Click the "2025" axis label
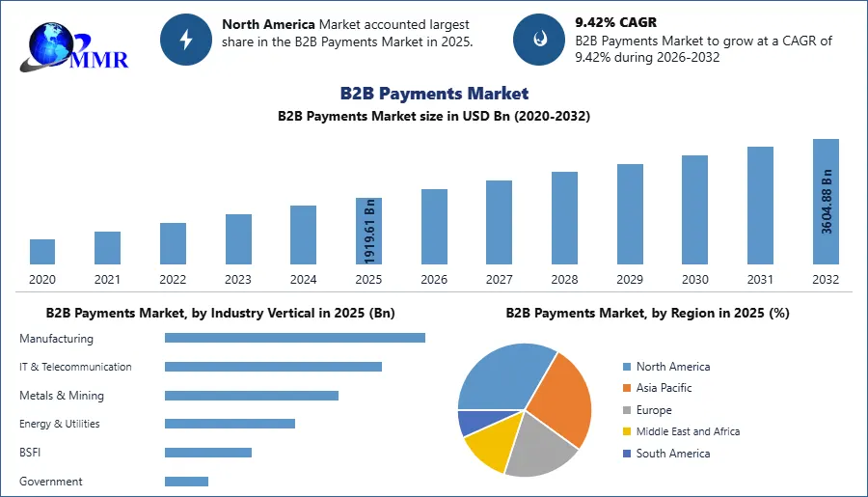This screenshot has height=497, width=868. coord(368,280)
